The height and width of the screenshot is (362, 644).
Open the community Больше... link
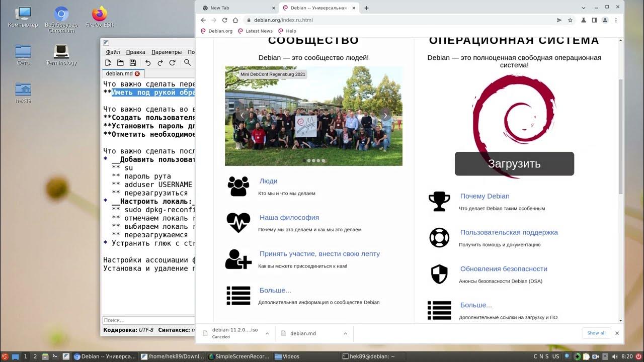[275, 290]
